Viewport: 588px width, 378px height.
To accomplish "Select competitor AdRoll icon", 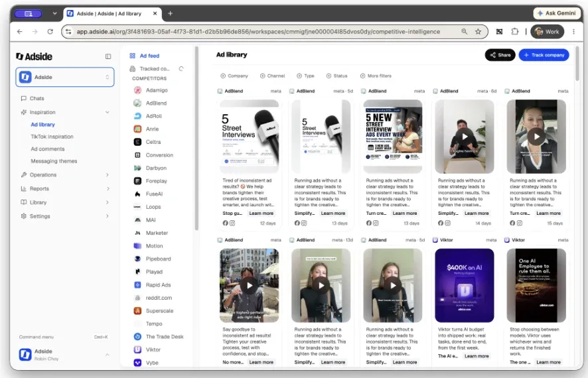I will tap(137, 116).
